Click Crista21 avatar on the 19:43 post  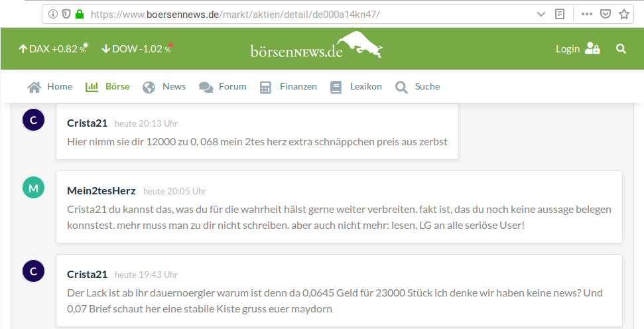tap(34, 271)
